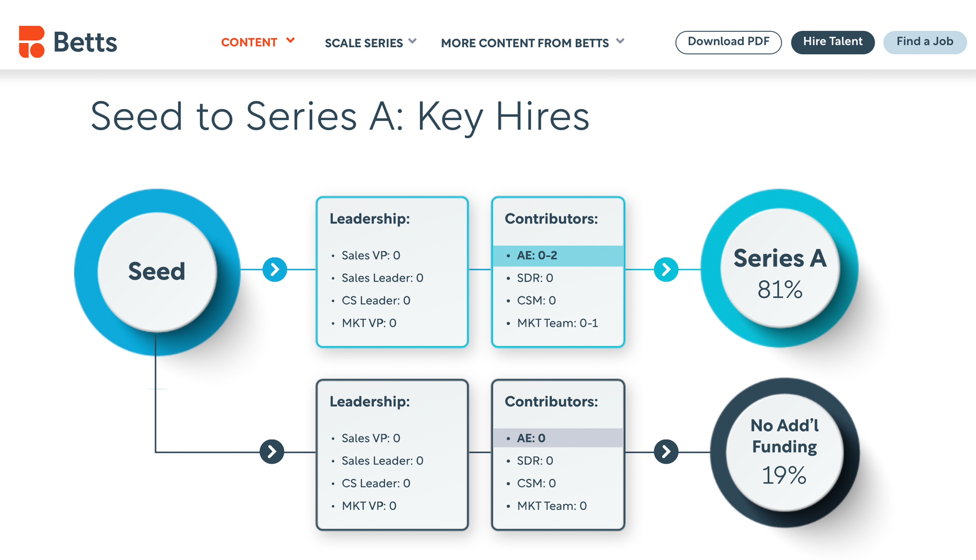Expand the SCALE SERIES chevron
This screenshot has height=560, width=976.
413,41
